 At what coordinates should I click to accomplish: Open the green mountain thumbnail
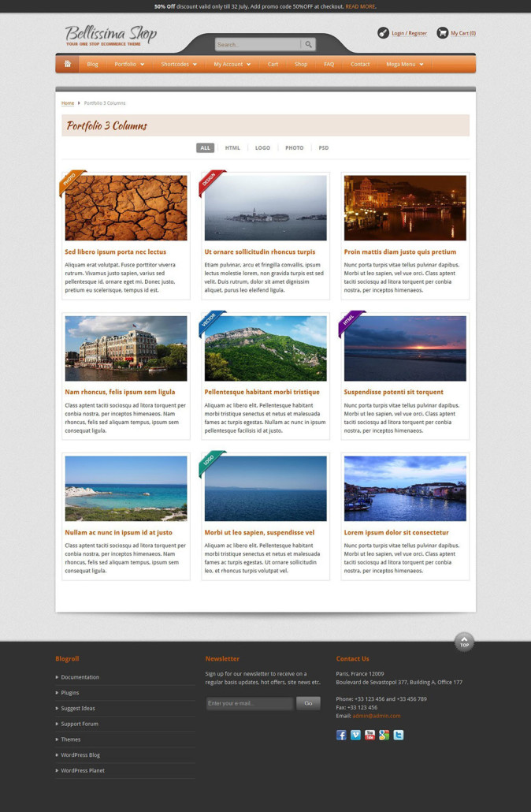point(265,348)
